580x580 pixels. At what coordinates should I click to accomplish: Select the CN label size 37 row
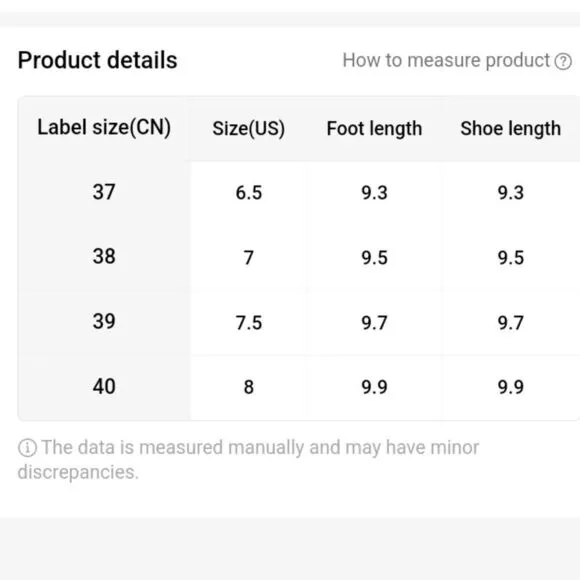pyautogui.click(x=299, y=192)
